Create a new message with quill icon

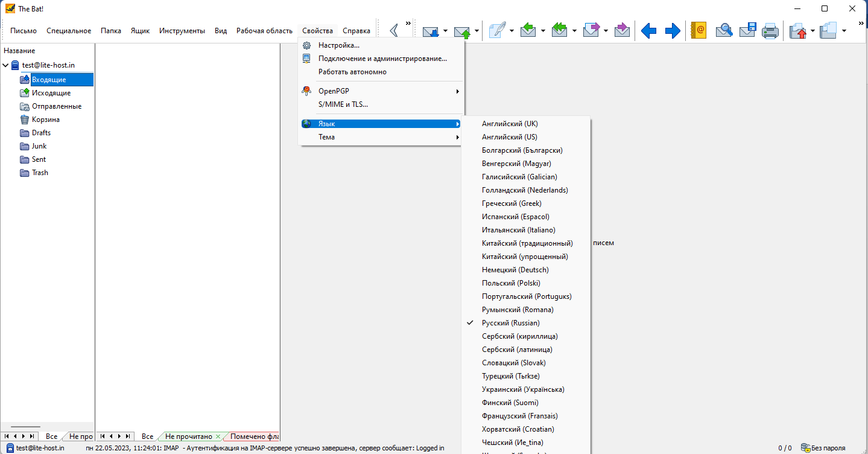497,31
